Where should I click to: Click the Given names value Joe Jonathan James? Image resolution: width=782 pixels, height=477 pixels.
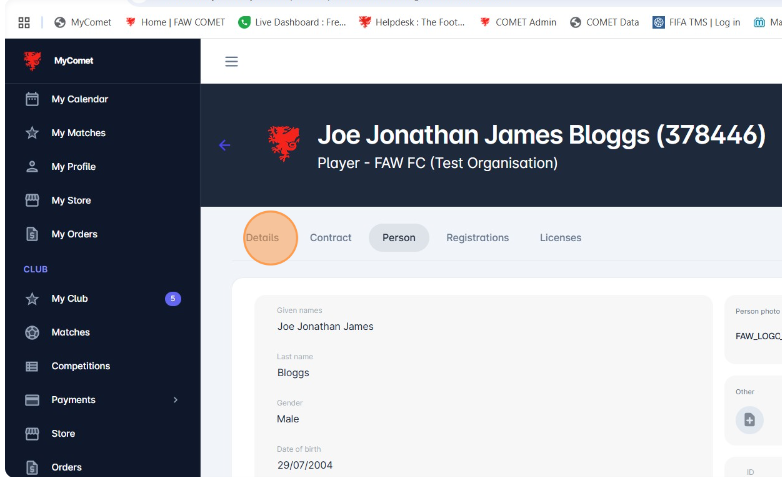point(325,326)
